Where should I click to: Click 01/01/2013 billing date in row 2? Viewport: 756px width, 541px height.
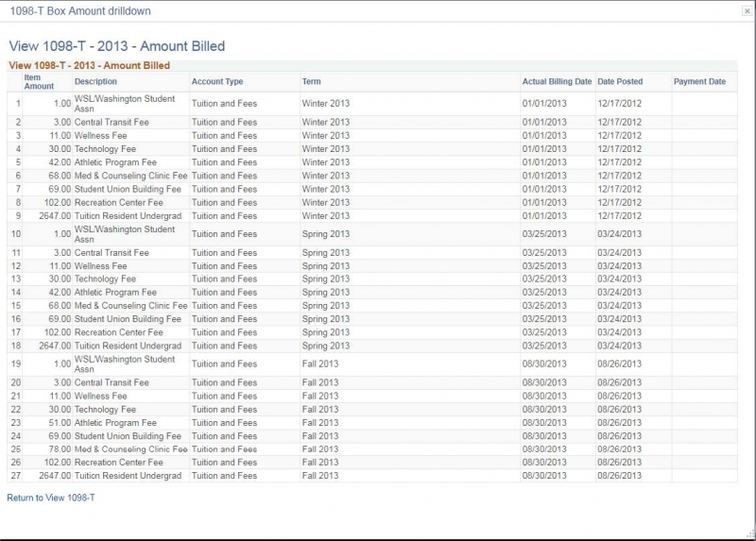pos(544,123)
